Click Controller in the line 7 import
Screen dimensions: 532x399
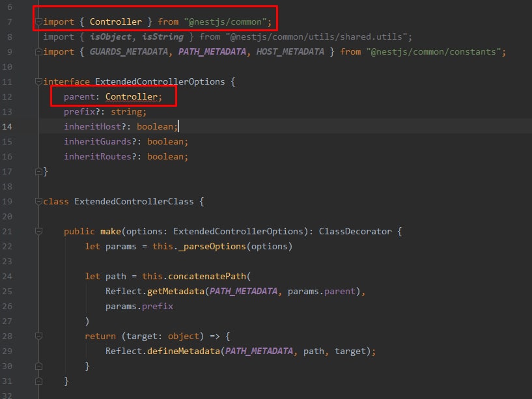tap(116, 22)
